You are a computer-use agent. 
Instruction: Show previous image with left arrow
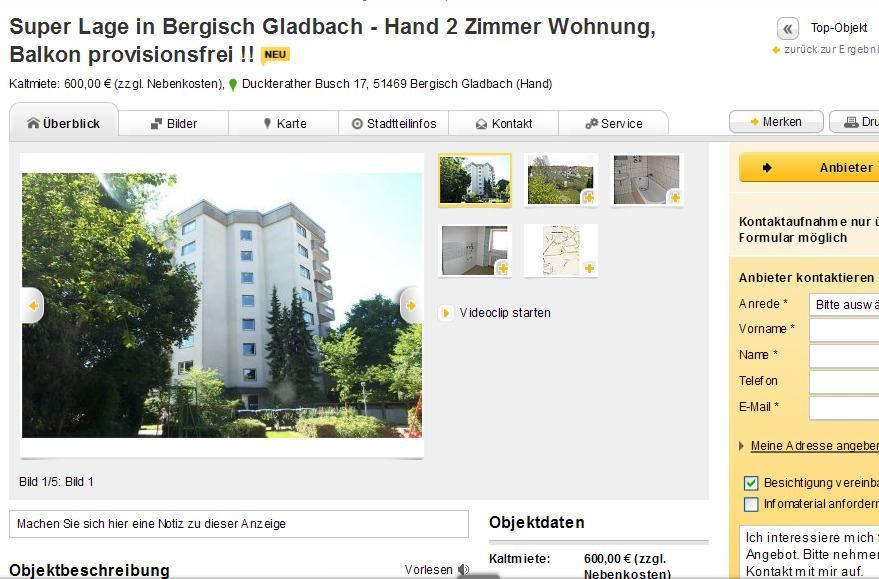[x=33, y=305]
